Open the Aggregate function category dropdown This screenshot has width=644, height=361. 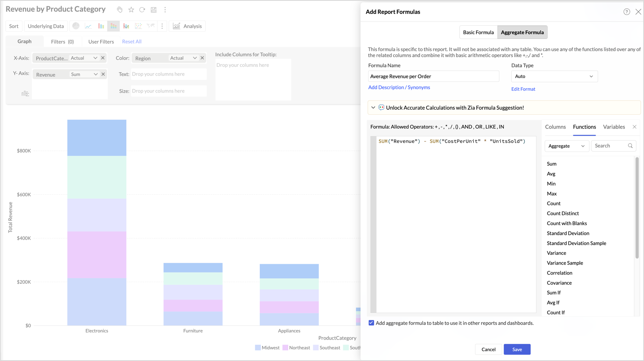pos(566,146)
